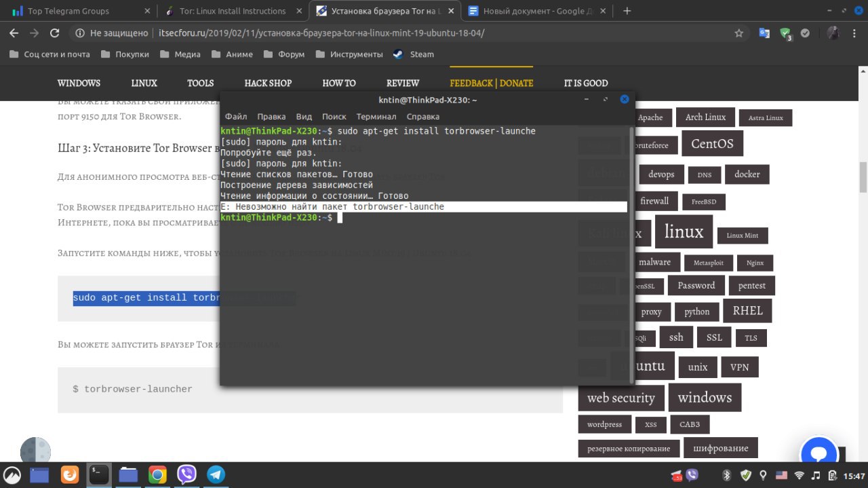Open Viber from the taskbar
Viewport: 868px width, 488px height.
click(186, 475)
